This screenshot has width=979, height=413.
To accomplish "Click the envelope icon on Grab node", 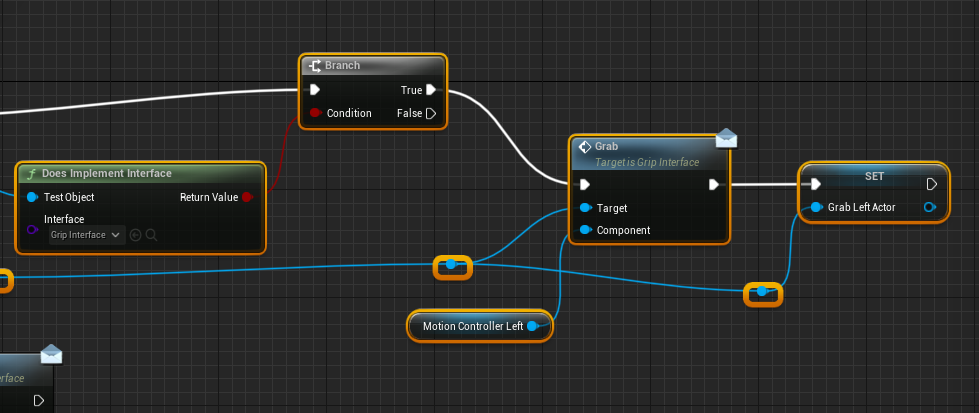I will [x=726, y=139].
